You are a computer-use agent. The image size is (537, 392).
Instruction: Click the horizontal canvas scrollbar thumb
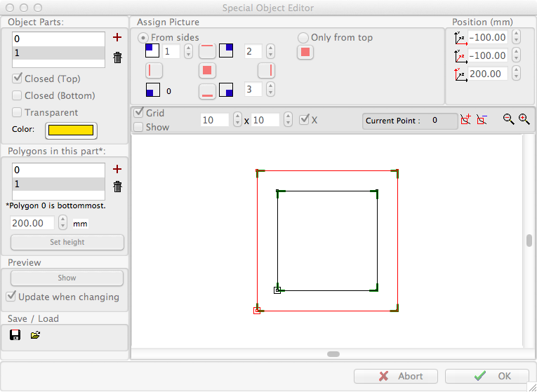pyautogui.click(x=333, y=354)
